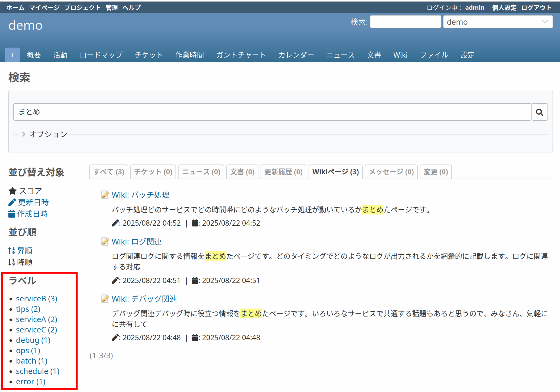Click the search magnifier icon button

[539, 112]
